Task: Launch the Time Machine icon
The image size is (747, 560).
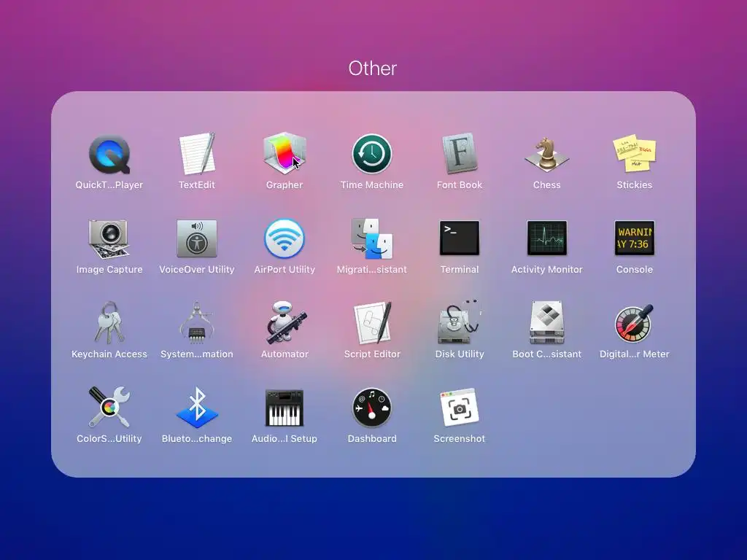Action: pyautogui.click(x=372, y=154)
